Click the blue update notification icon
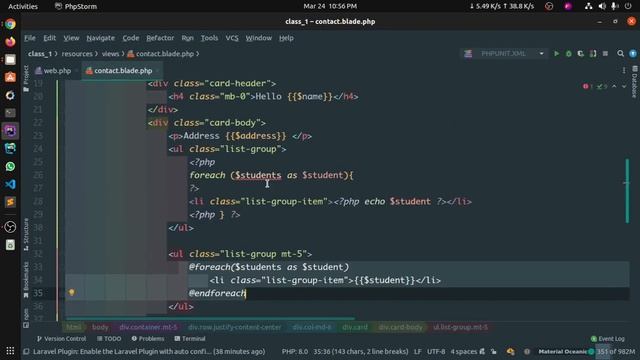The height and width of the screenshot is (360, 640). pos(633,53)
